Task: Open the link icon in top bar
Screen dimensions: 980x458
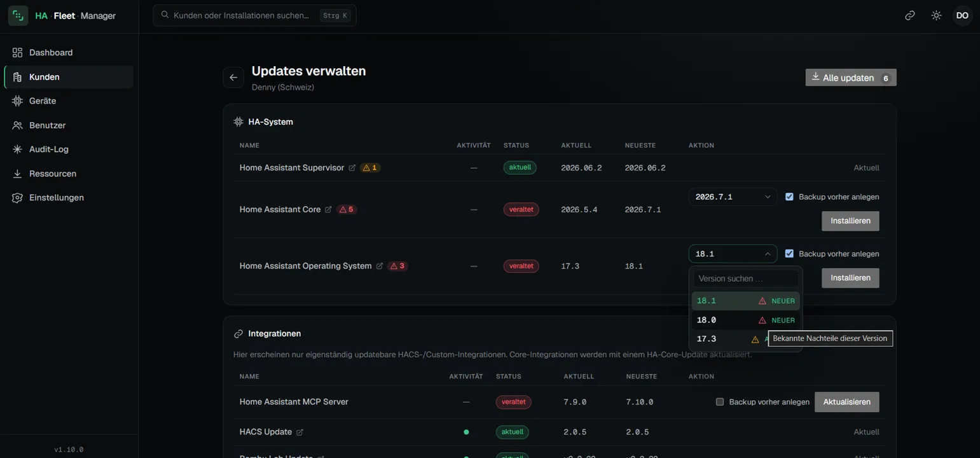Action: point(910,15)
